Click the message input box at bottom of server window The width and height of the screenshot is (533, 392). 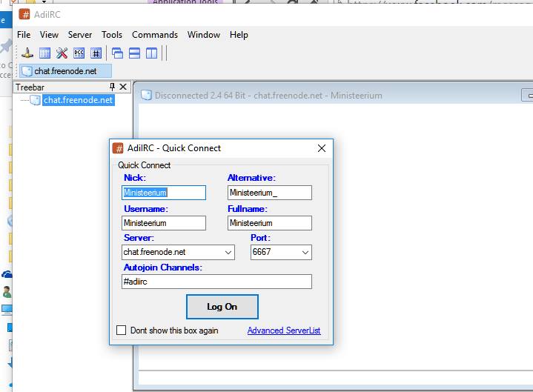pyautogui.click(x=336, y=378)
